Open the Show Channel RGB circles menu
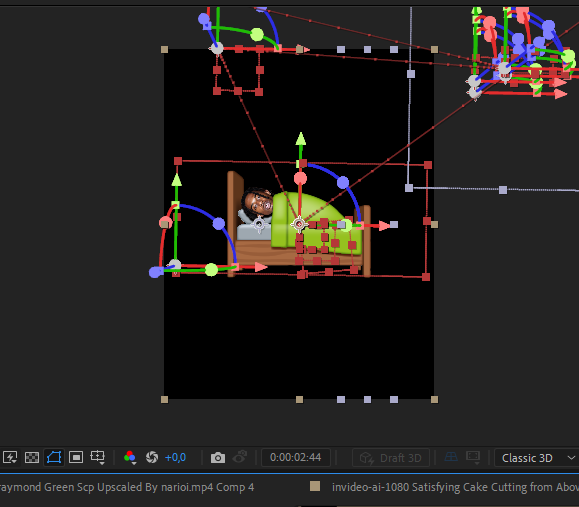Image resolution: width=579 pixels, height=507 pixels. click(x=130, y=458)
